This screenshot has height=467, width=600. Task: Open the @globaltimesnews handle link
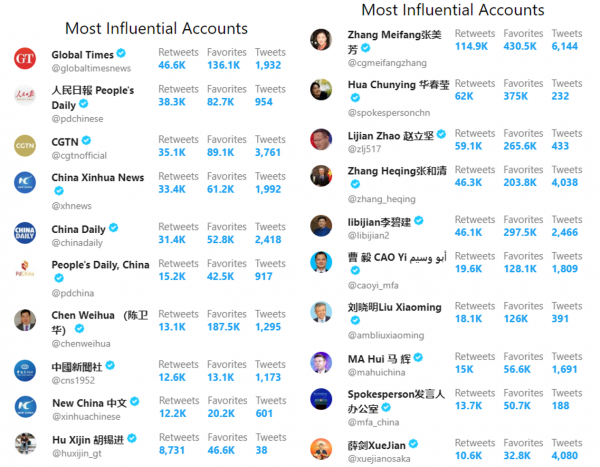click(x=91, y=68)
